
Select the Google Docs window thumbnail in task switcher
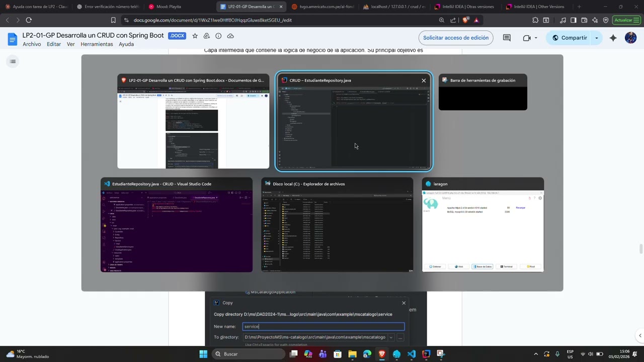coord(193,121)
